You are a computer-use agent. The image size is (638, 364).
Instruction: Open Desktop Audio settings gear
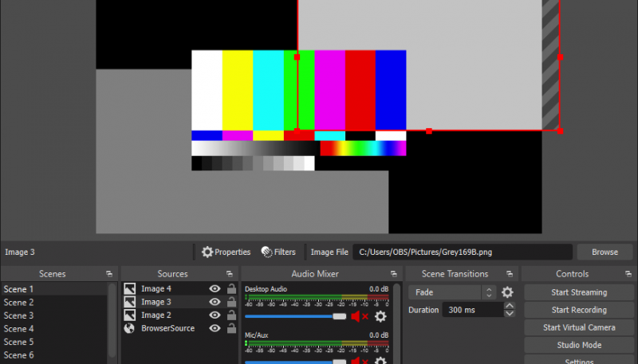point(380,316)
